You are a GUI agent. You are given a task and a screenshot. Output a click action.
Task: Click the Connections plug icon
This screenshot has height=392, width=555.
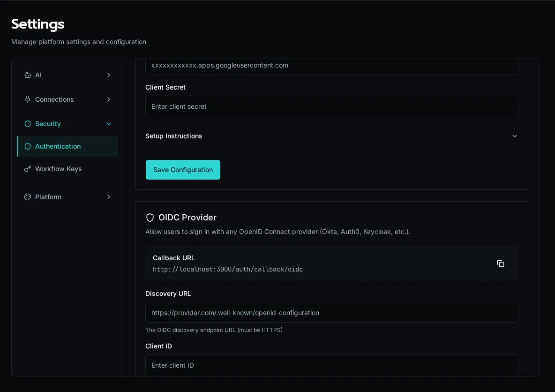coord(28,99)
